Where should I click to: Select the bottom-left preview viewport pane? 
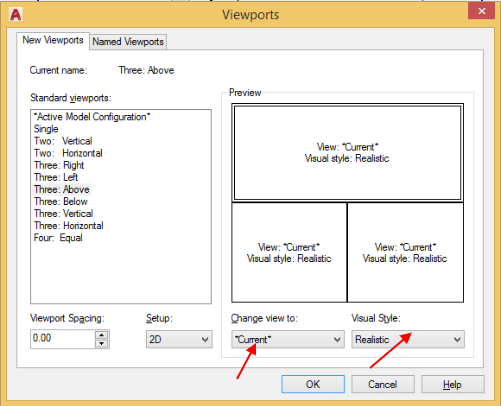click(289, 252)
